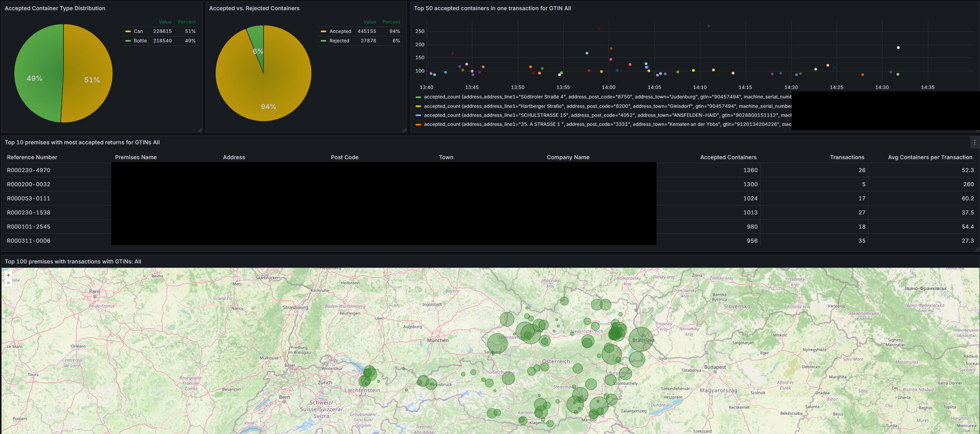Screen dimensions: 980x434
Task: Click accepted containers value 1013
Action: click(x=750, y=212)
